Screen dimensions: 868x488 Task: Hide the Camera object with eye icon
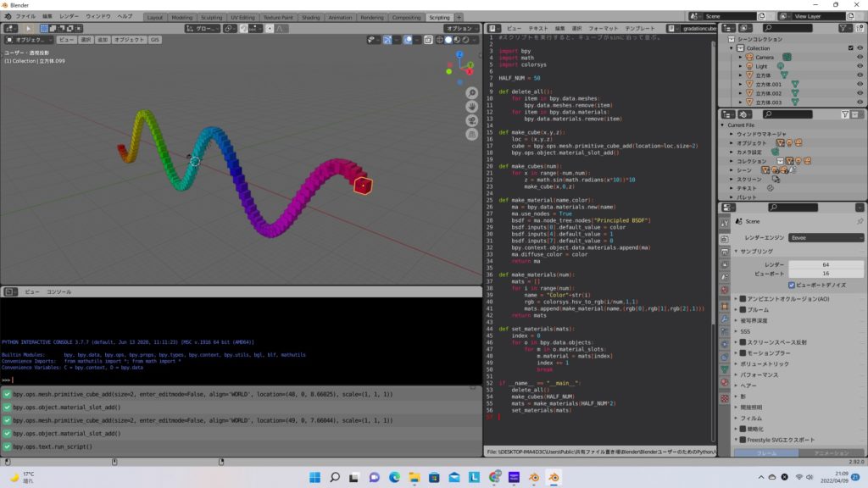tap(860, 57)
